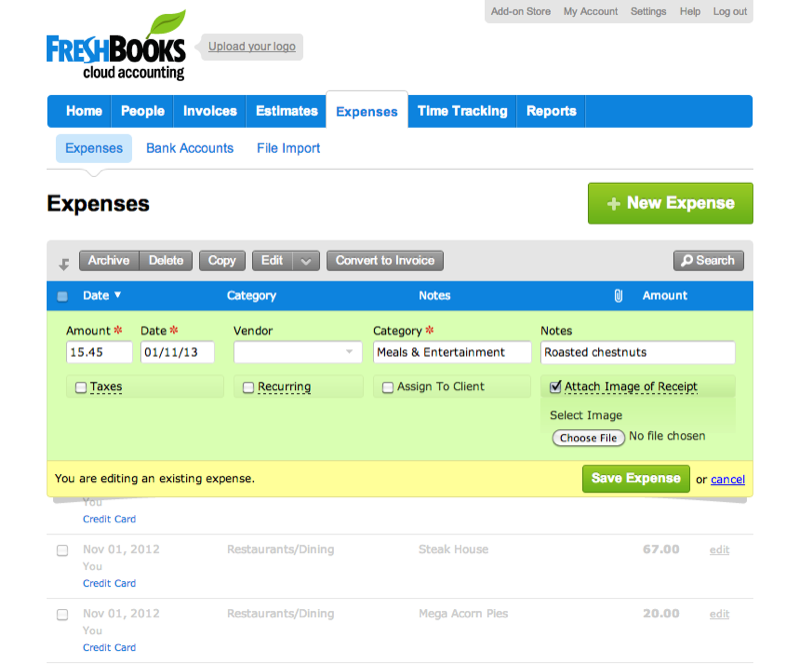
Task: Click the green New Expense button
Action: (x=670, y=203)
